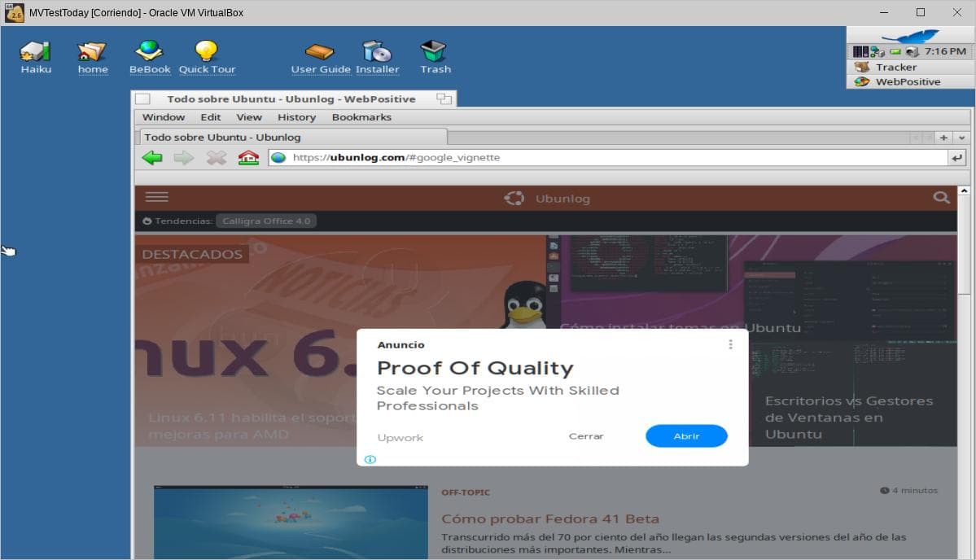976x560 pixels.
Task: Click the ad info icon in Anuncio popup
Action: (370, 460)
